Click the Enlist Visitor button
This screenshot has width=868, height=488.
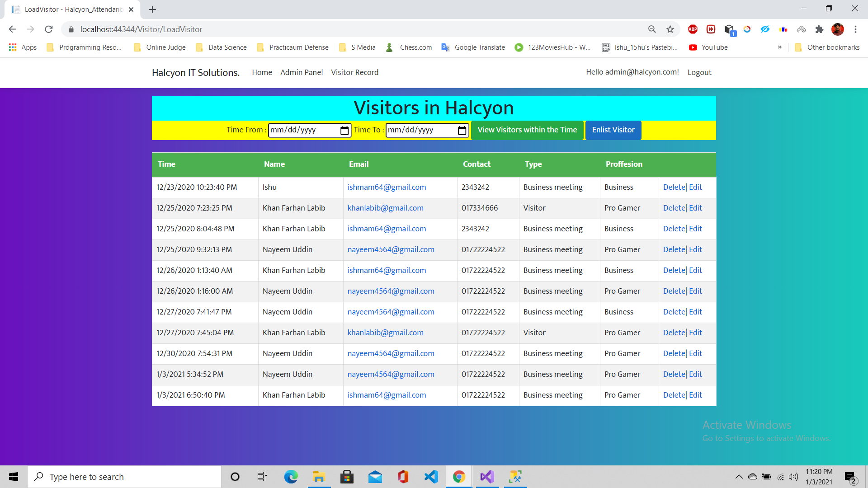click(613, 130)
